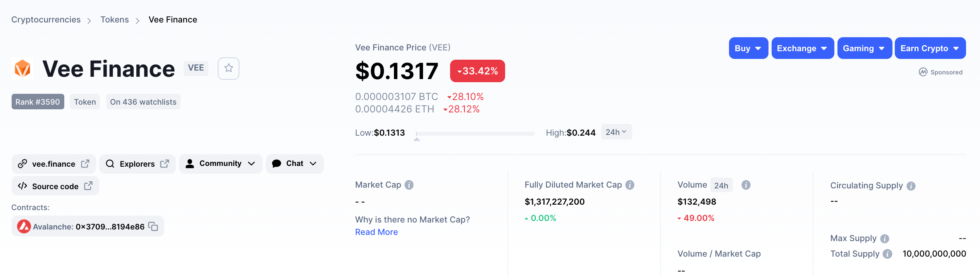Click the Circulating Supply info icon
Viewport: 980px width, 276px height.
tap(911, 186)
